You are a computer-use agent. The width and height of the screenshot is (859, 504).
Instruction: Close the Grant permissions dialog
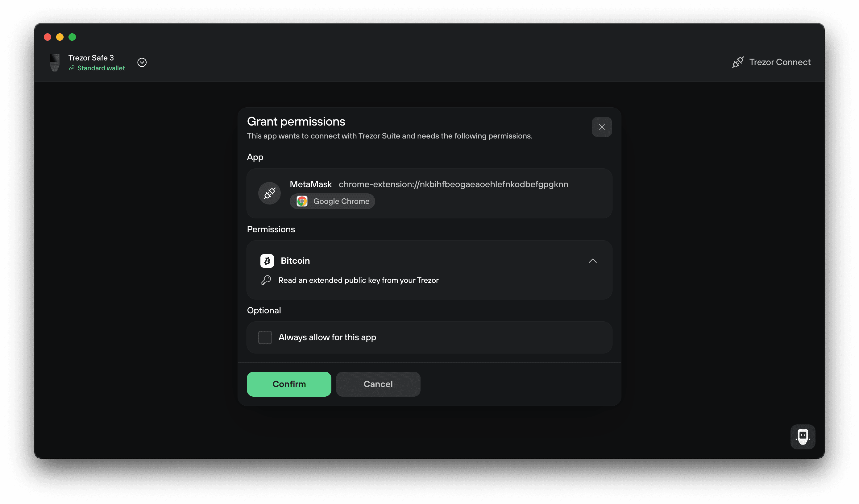(602, 127)
